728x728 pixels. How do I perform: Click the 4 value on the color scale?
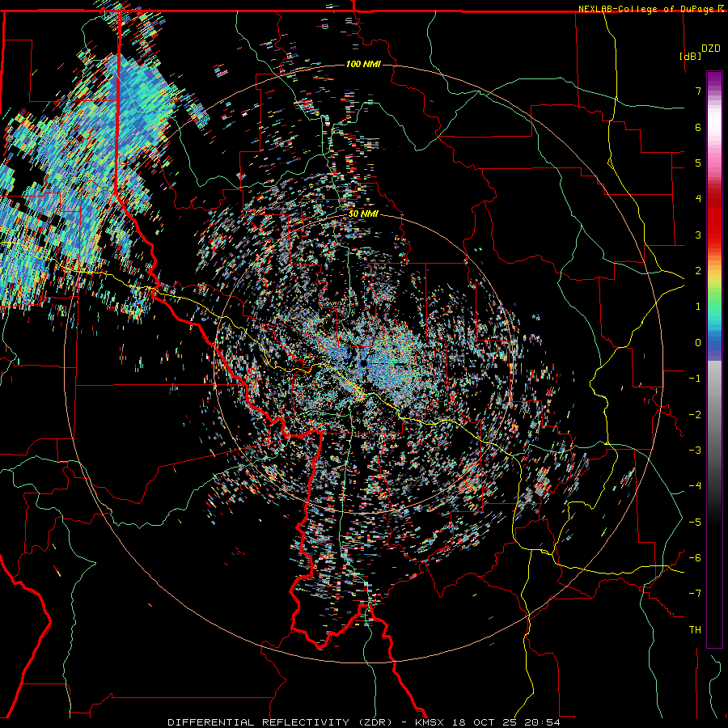coord(698,199)
